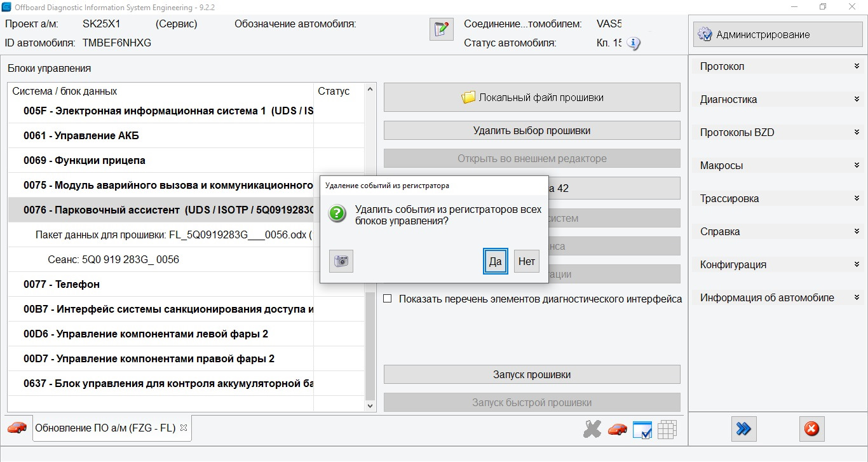868x462 pixels.
Task: Decline with the Нет button
Action: (x=527, y=261)
